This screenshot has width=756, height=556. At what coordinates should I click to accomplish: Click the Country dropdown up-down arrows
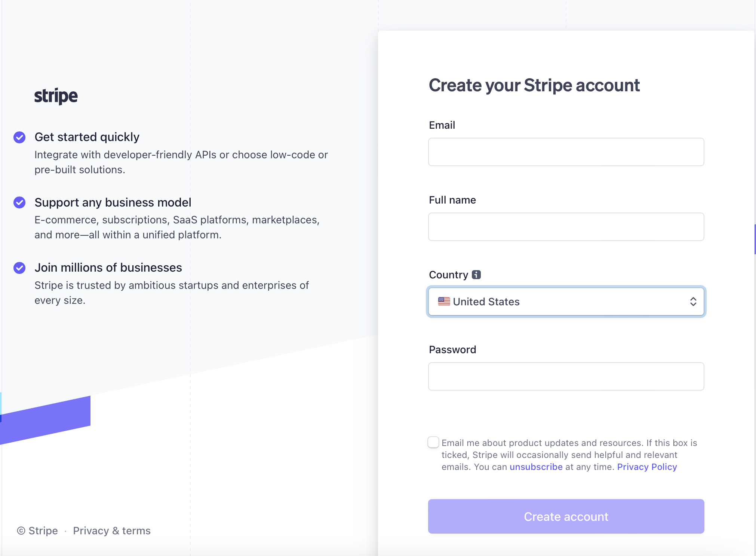693,302
